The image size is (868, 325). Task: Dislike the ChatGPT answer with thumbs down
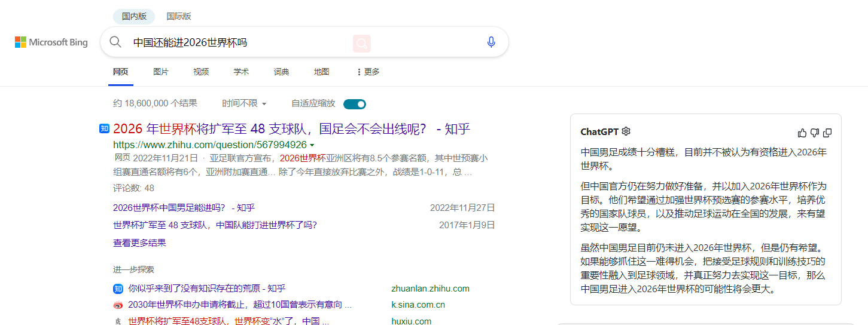[815, 133]
